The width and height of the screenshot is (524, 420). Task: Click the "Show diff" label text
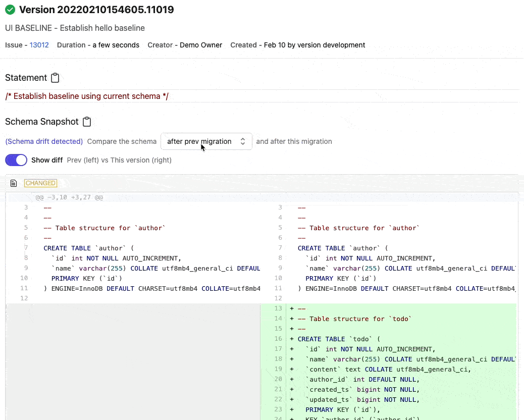[x=47, y=160]
